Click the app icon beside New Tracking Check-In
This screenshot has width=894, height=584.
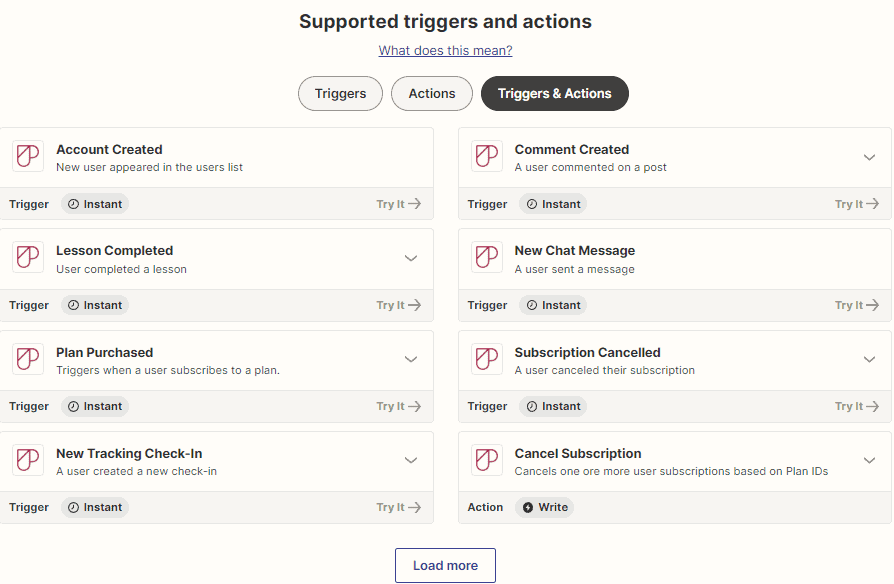click(28, 460)
